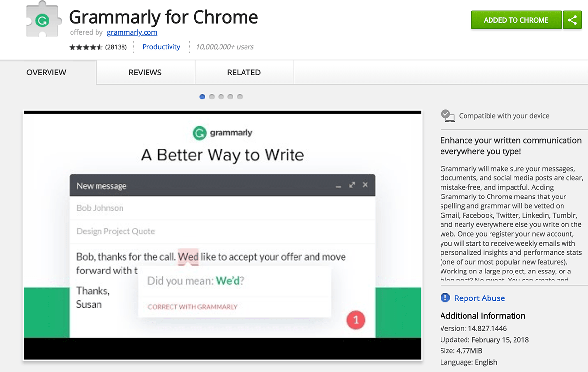
Task: Click the A Better Way to Write headline
Action: tap(222, 155)
